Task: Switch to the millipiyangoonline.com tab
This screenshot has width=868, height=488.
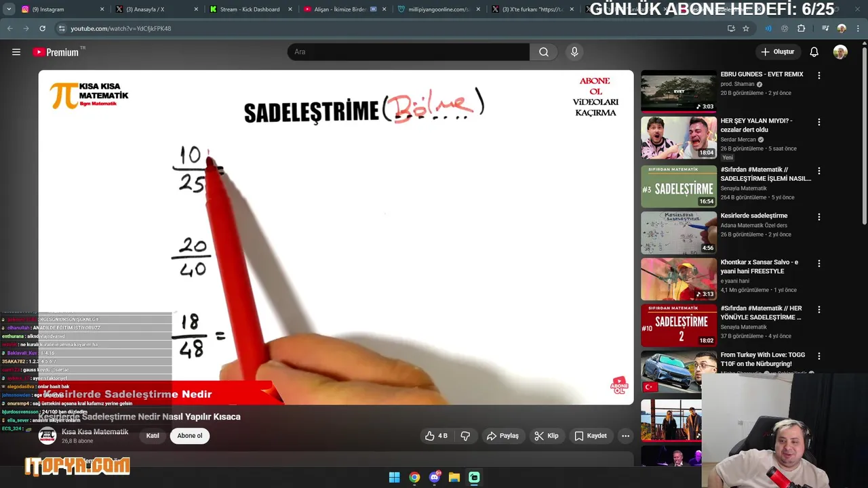Action: (437, 9)
